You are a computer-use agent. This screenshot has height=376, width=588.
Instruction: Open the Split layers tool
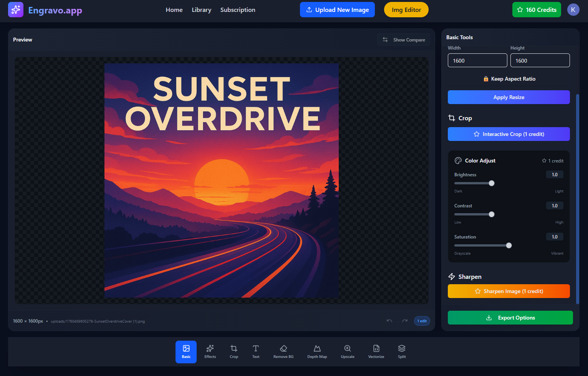(x=402, y=351)
